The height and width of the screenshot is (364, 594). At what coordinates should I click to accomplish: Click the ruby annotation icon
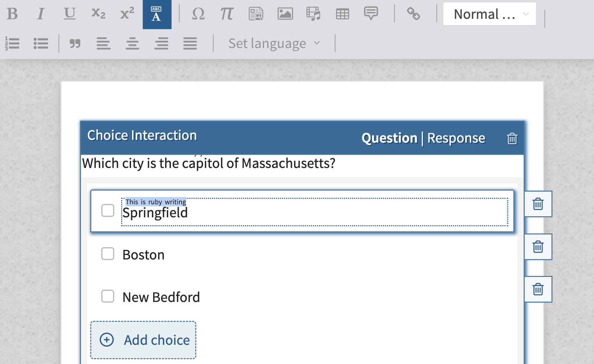pyautogui.click(x=157, y=14)
